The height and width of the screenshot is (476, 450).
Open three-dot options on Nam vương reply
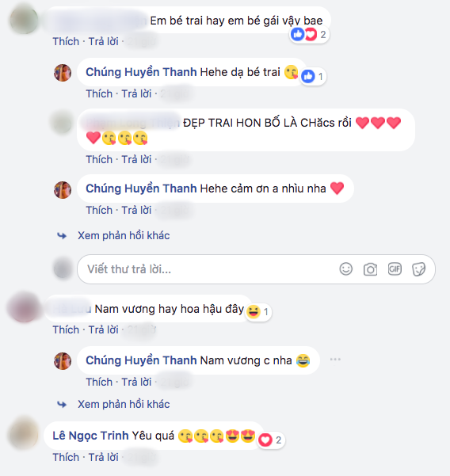[x=335, y=360]
